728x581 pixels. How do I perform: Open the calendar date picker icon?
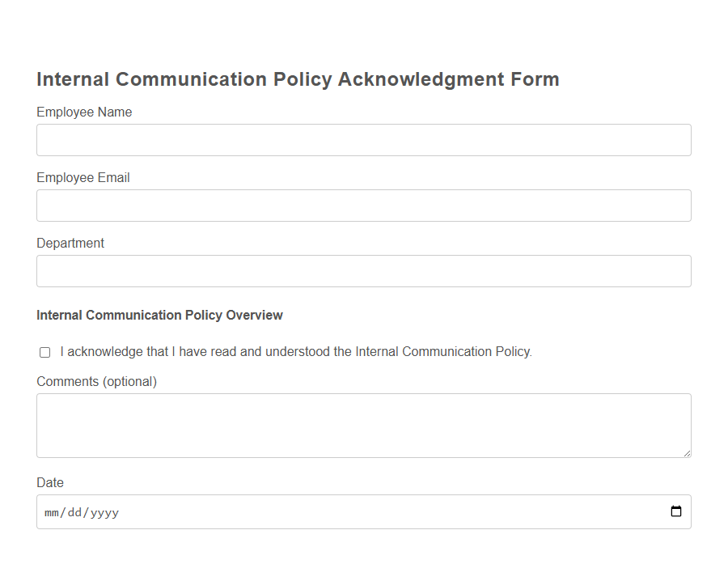click(x=677, y=511)
